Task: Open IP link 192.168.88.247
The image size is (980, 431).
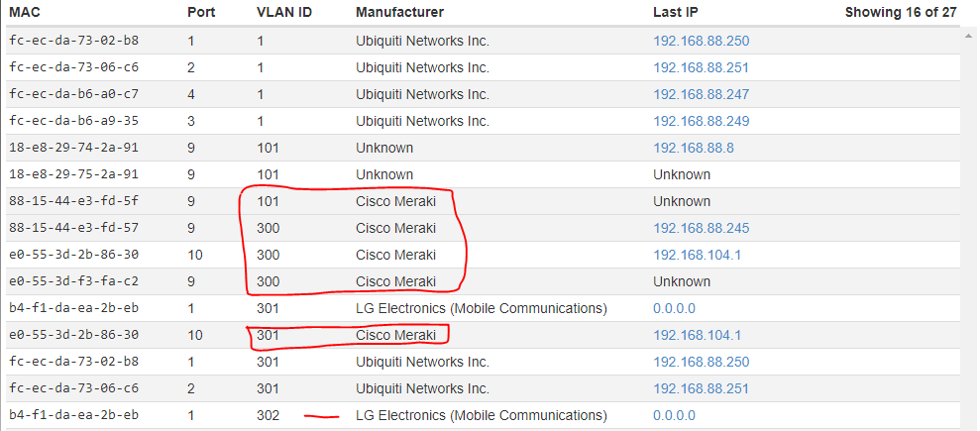Action: (701, 94)
